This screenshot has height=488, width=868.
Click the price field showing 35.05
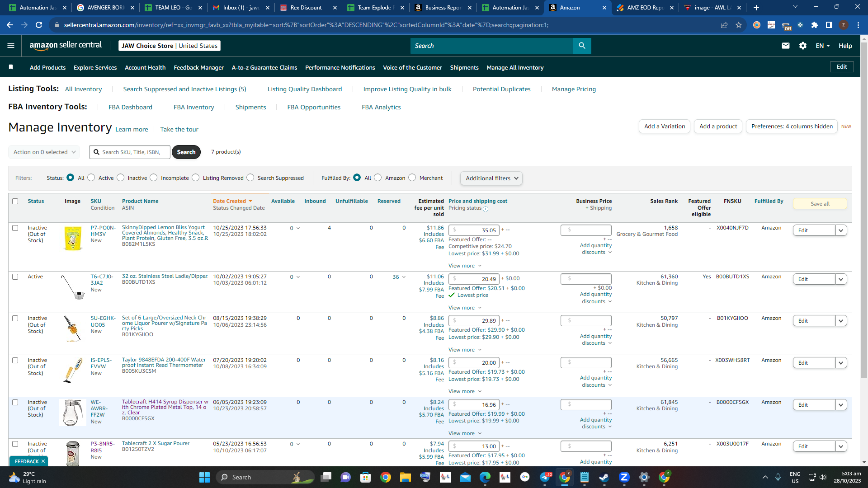point(474,230)
